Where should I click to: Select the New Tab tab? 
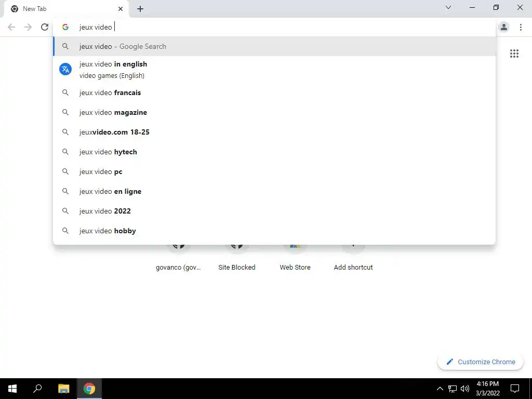click(x=66, y=9)
